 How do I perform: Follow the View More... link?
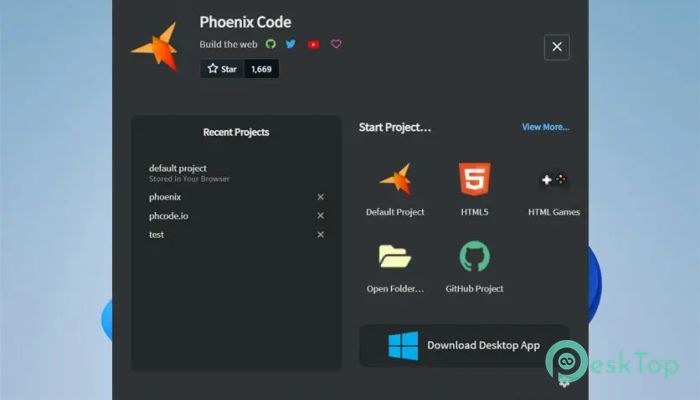tap(546, 127)
